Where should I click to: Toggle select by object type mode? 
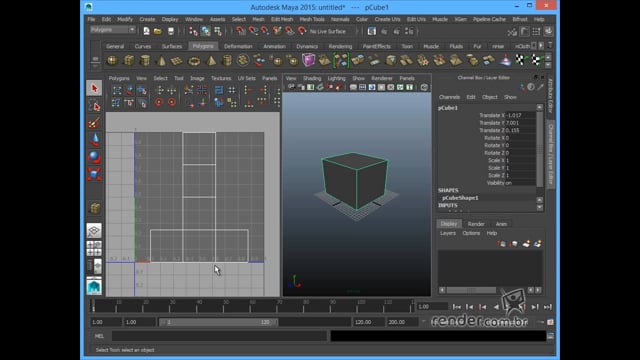point(206,31)
